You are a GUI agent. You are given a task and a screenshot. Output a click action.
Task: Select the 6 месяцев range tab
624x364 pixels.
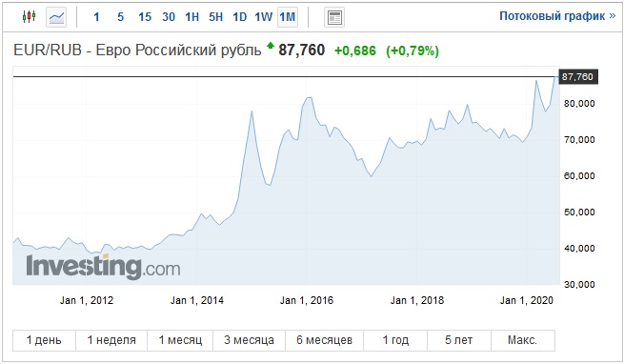point(324,340)
